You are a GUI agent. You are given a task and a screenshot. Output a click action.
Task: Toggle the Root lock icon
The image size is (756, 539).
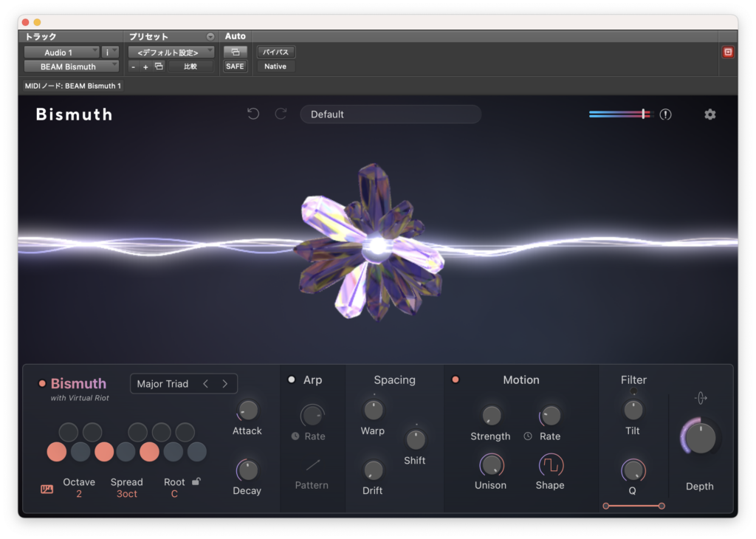pyautogui.click(x=196, y=481)
